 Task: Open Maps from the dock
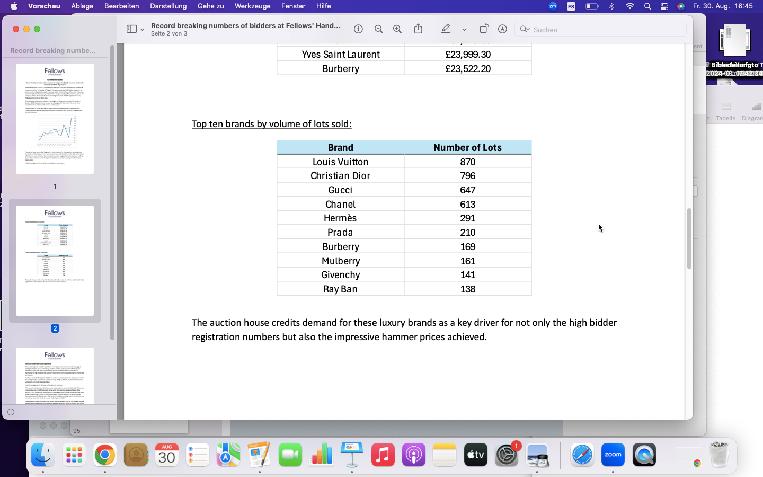pyautogui.click(x=228, y=455)
